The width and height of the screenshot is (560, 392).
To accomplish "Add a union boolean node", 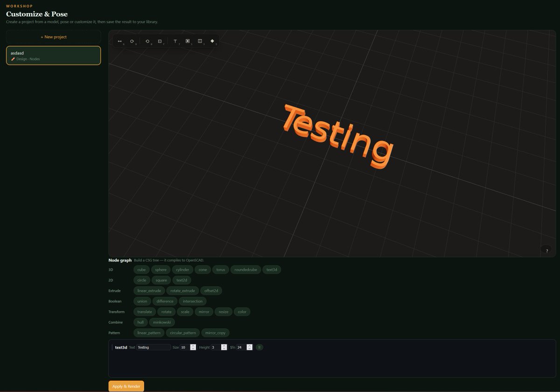I will coord(142,301).
